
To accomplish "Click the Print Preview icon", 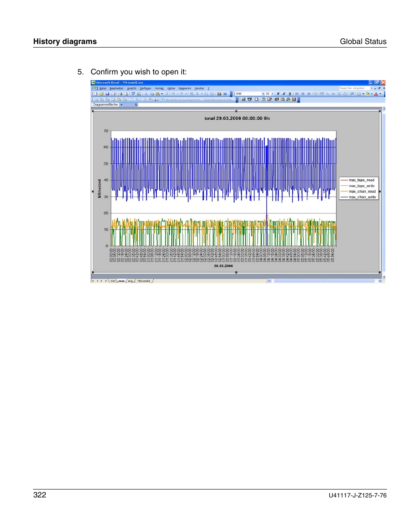I will 126,94.
